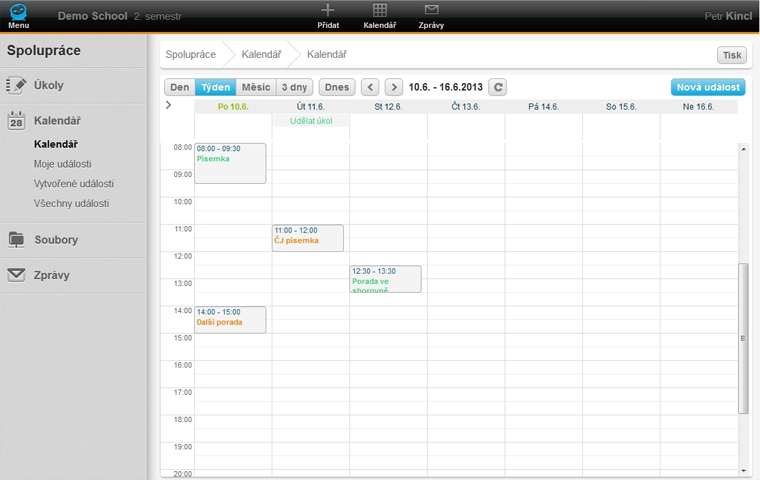Click Demo School title

point(93,16)
